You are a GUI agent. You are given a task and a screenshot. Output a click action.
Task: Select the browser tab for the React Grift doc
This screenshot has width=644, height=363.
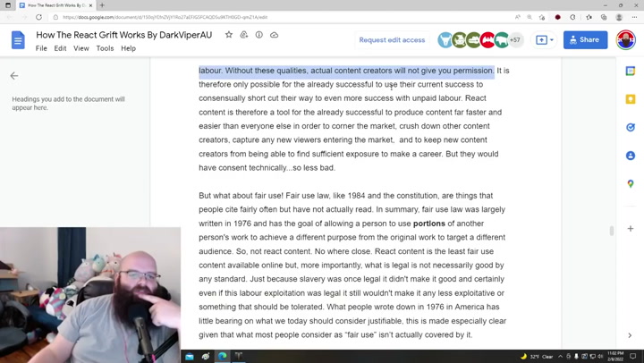55,5
